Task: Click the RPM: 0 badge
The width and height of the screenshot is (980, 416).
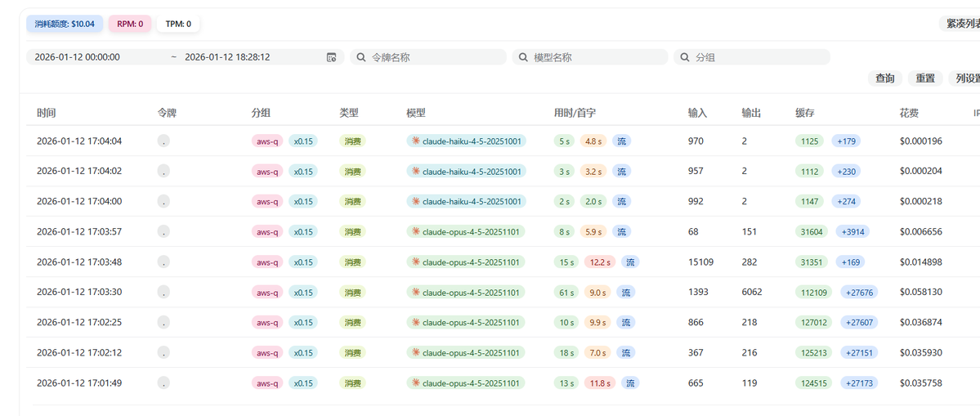Action: click(x=130, y=25)
